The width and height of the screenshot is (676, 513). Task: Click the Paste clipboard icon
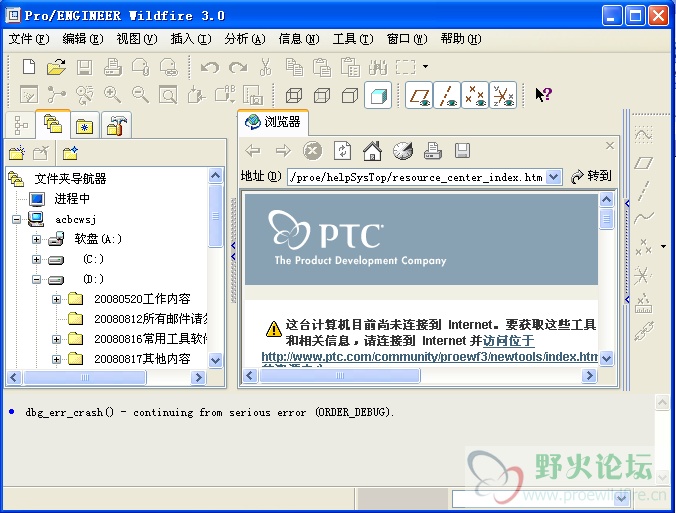click(322, 67)
